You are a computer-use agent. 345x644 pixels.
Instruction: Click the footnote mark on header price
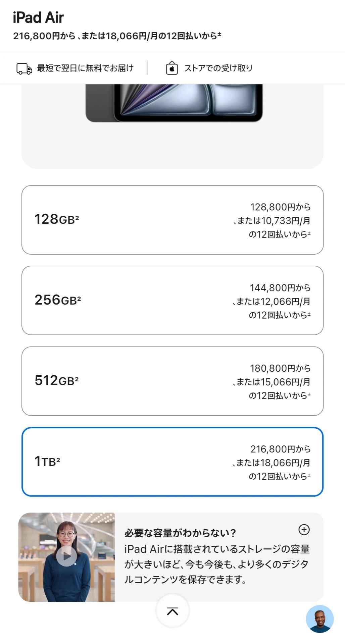(219, 34)
